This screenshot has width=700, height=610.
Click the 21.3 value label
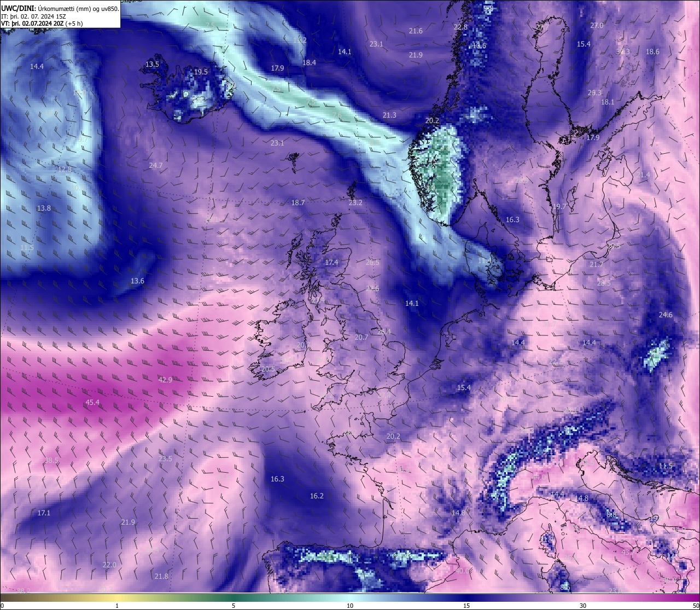pyautogui.click(x=389, y=115)
